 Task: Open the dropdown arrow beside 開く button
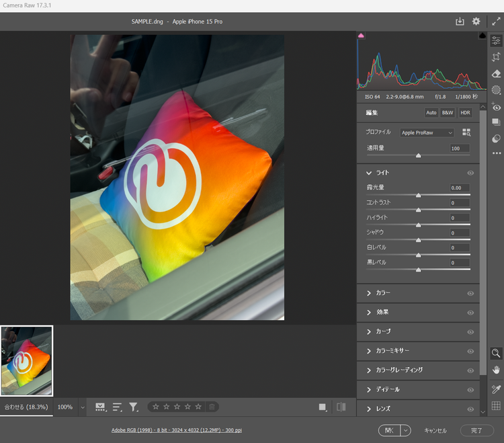406,430
